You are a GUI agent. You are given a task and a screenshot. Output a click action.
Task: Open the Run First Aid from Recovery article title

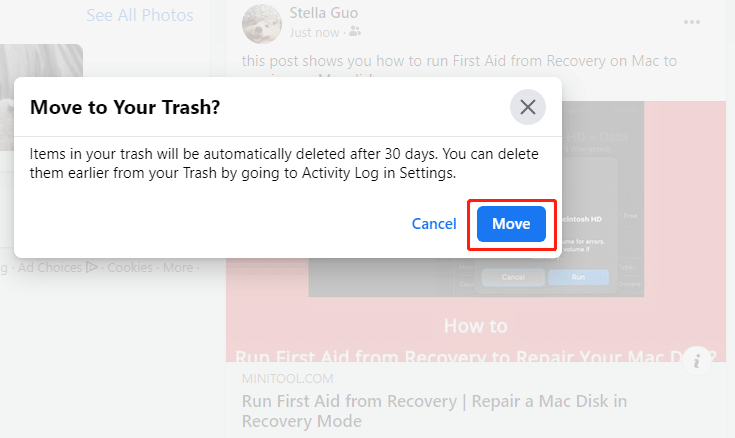(x=435, y=411)
